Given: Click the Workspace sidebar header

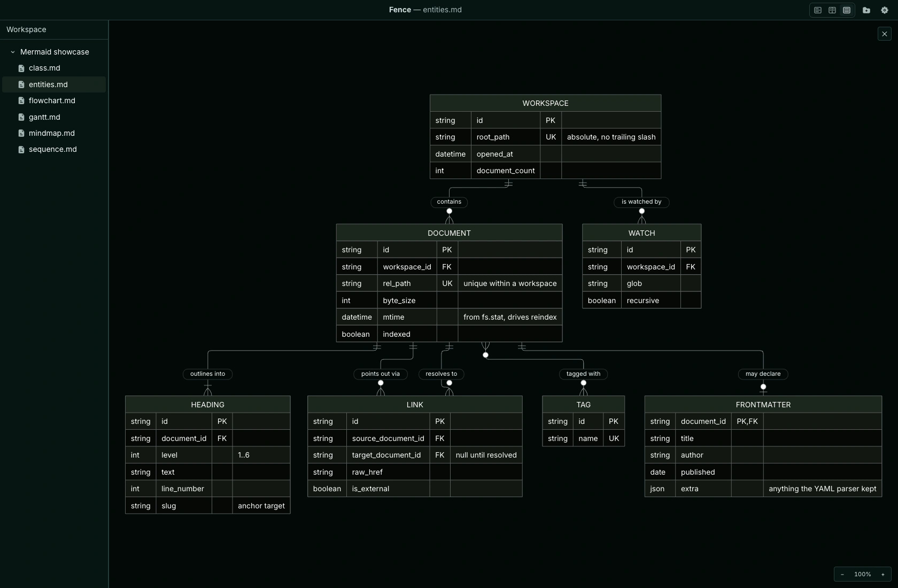Looking at the screenshot, I should pyautogui.click(x=26, y=29).
